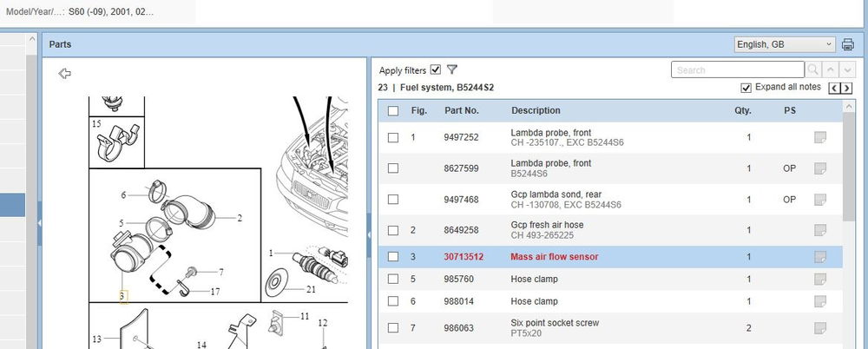Open note icon for part 9497252
This screenshot has width=868, height=349.
[819, 137]
